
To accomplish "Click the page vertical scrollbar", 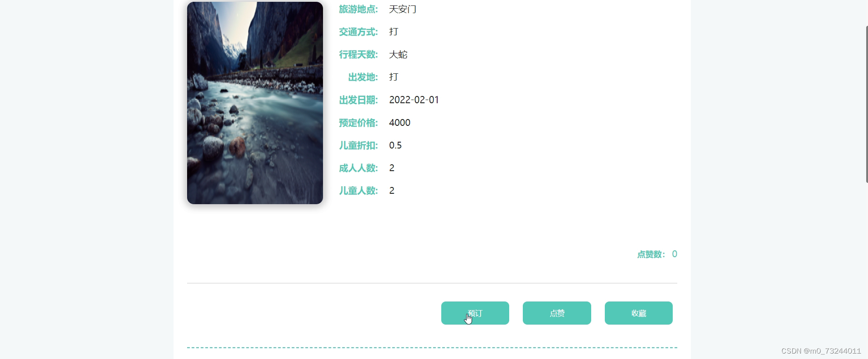I will pos(867,104).
